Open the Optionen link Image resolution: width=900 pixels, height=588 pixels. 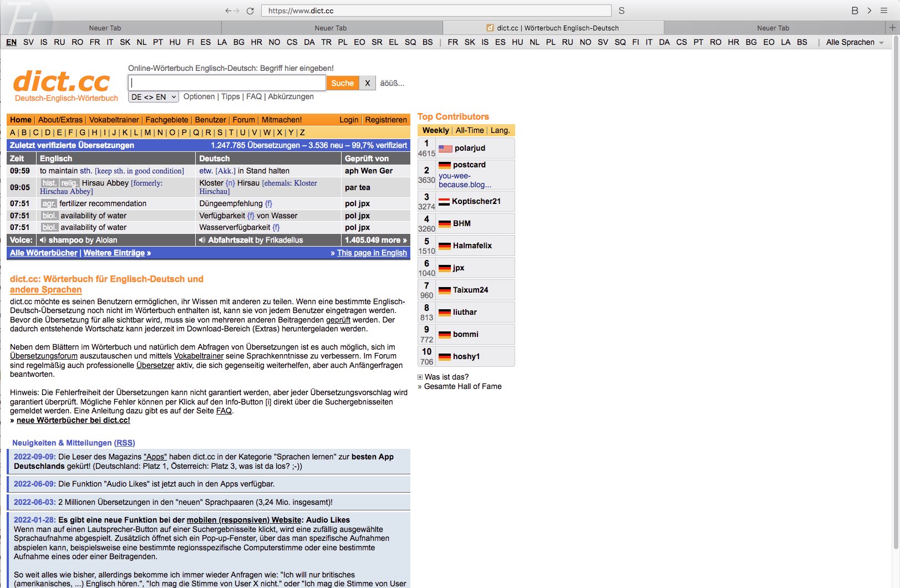click(199, 96)
